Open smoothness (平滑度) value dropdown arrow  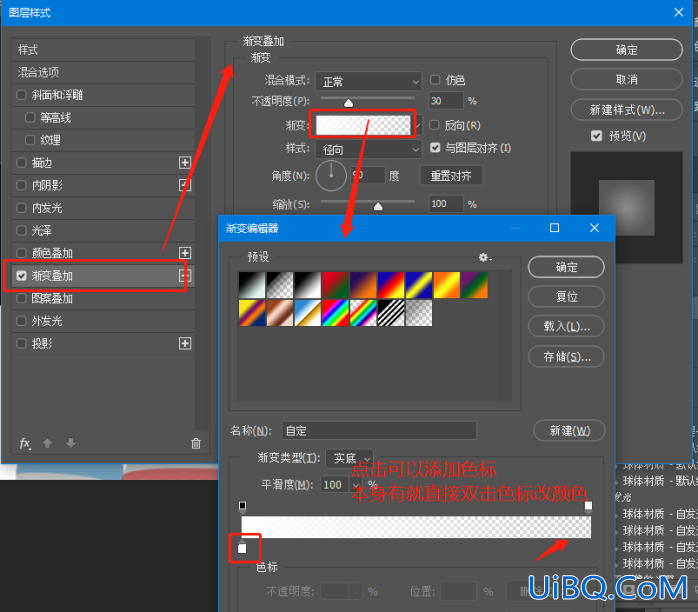pos(355,485)
